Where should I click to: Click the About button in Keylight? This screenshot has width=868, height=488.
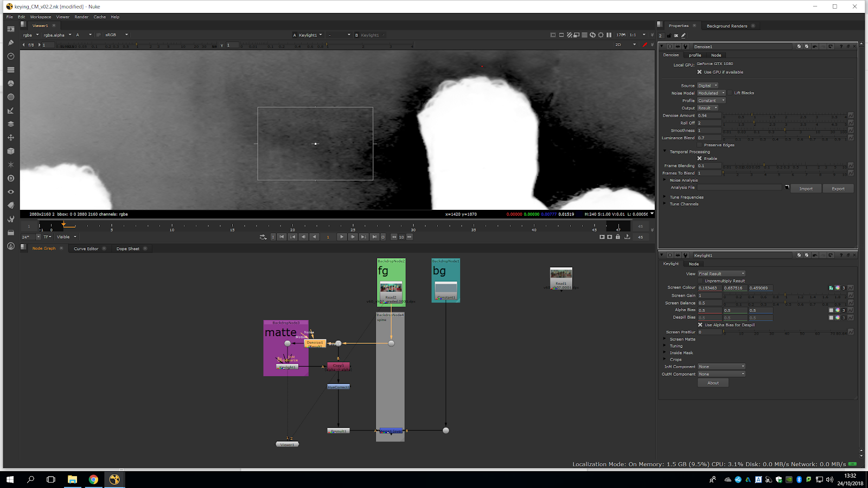[713, 383]
